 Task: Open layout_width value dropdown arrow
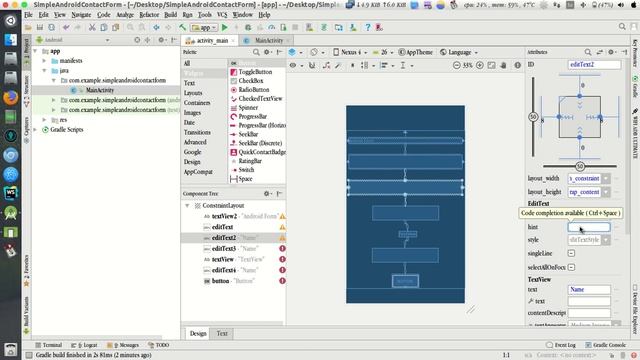click(x=606, y=178)
